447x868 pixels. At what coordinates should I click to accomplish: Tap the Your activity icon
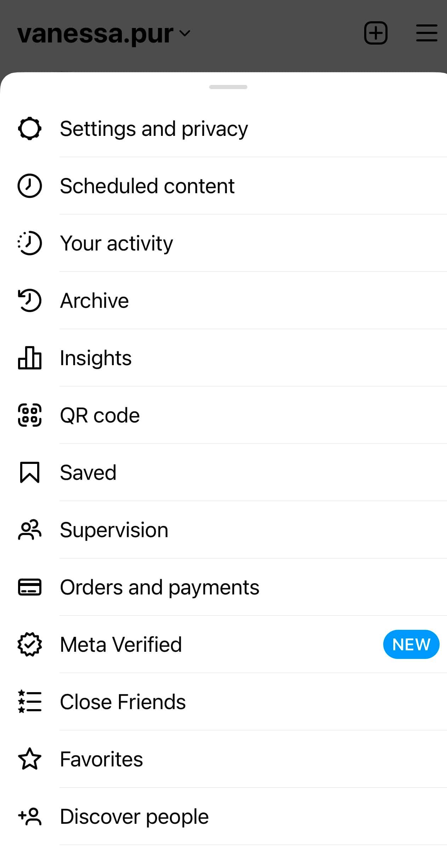[30, 243]
